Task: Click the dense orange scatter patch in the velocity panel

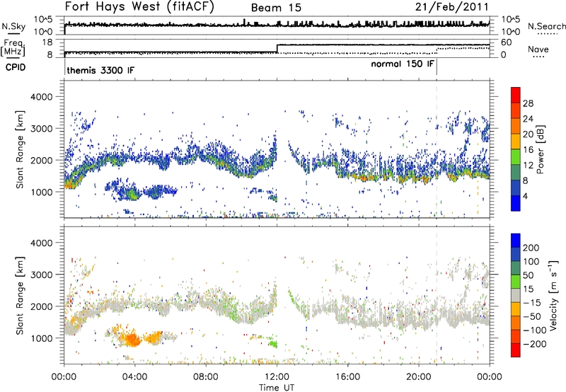Action: pos(132,340)
